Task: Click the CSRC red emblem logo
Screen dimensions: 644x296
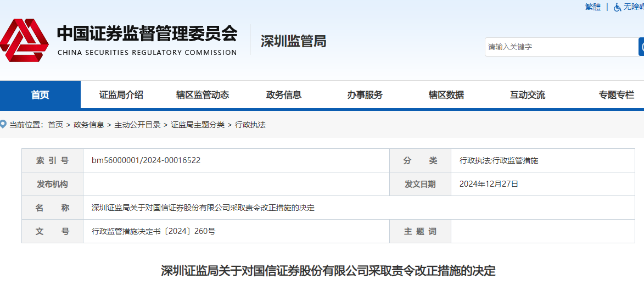Action: point(25,41)
